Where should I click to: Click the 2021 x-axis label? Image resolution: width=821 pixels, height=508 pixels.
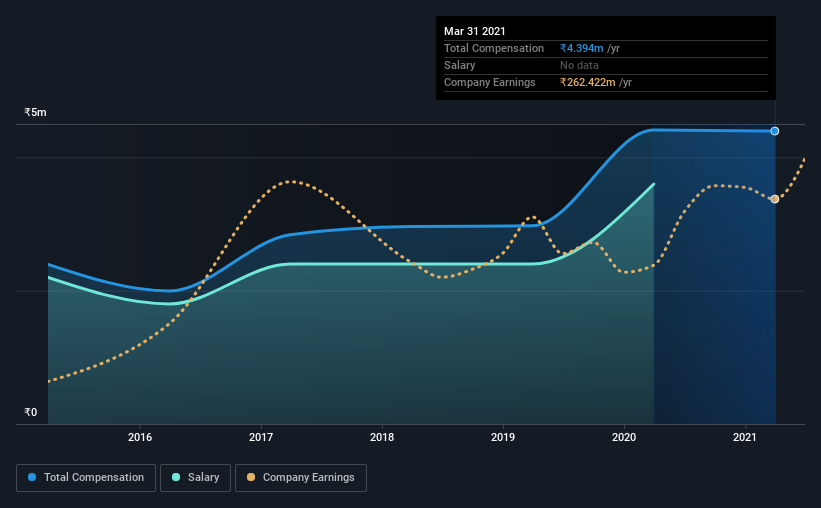745,437
